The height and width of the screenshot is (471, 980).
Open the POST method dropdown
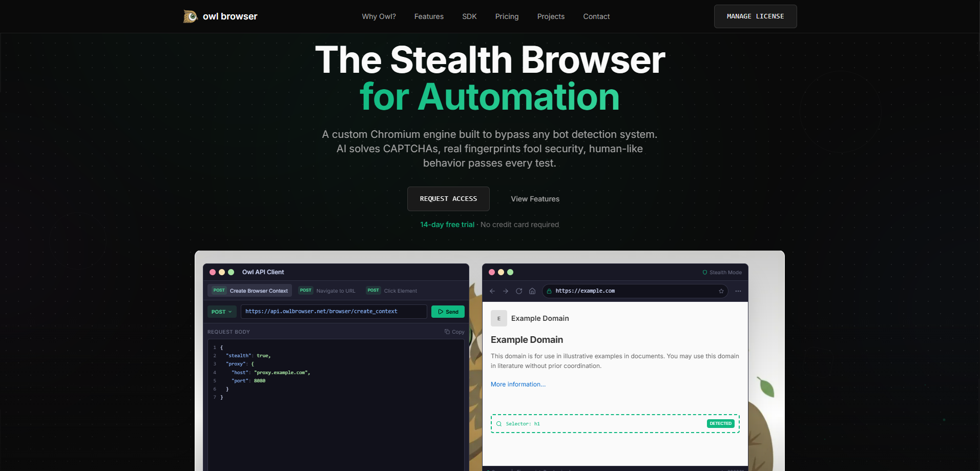click(221, 311)
